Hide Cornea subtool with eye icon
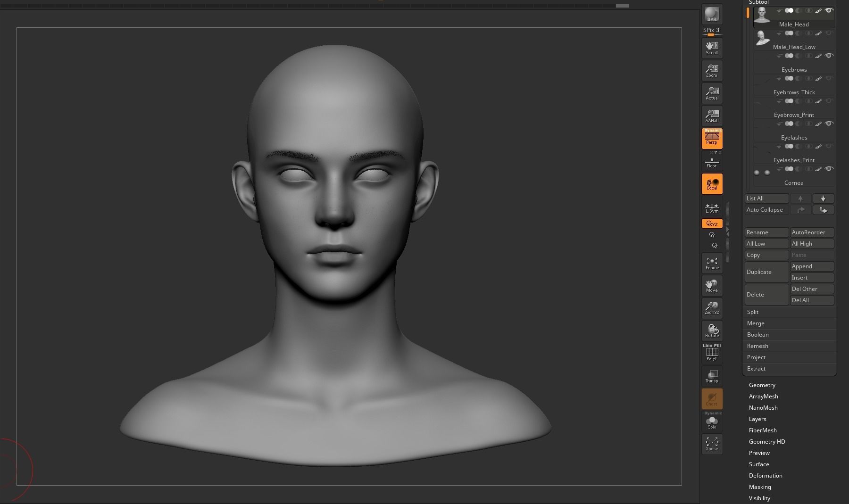Screen dimensions: 849x504 [829, 169]
